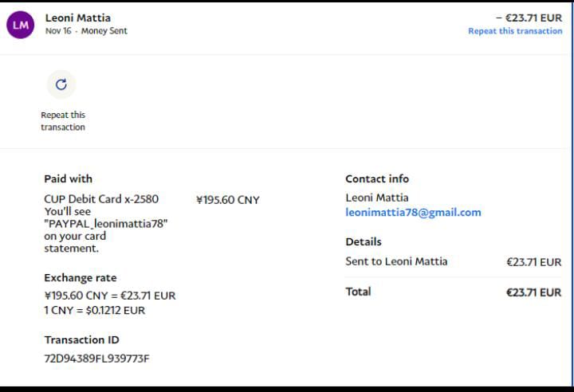Click the 1 CNY = $0.1212 EUR rate
574x392 pixels.
[94, 310]
